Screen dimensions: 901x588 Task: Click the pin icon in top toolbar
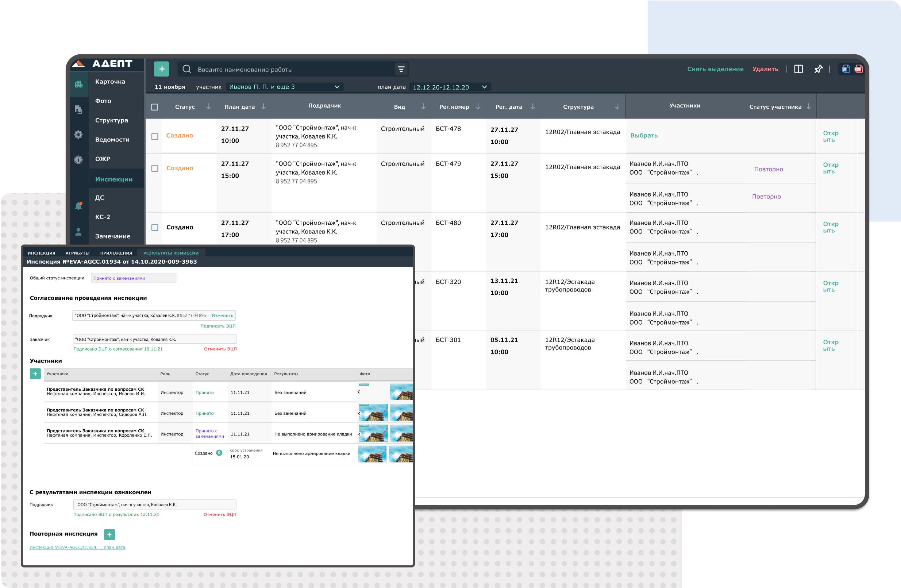pos(818,69)
